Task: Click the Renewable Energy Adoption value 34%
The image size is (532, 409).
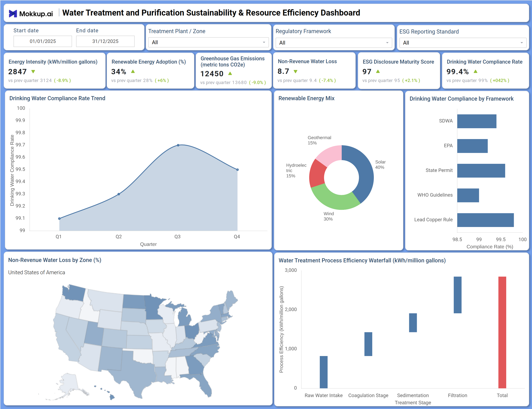Action: tap(119, 72)
